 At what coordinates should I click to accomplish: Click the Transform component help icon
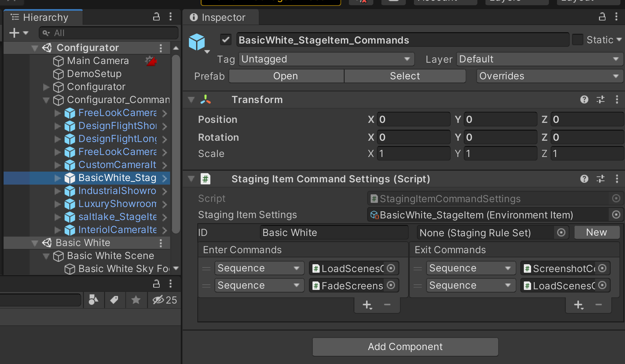pyautogui.click(x=584, y=99)
